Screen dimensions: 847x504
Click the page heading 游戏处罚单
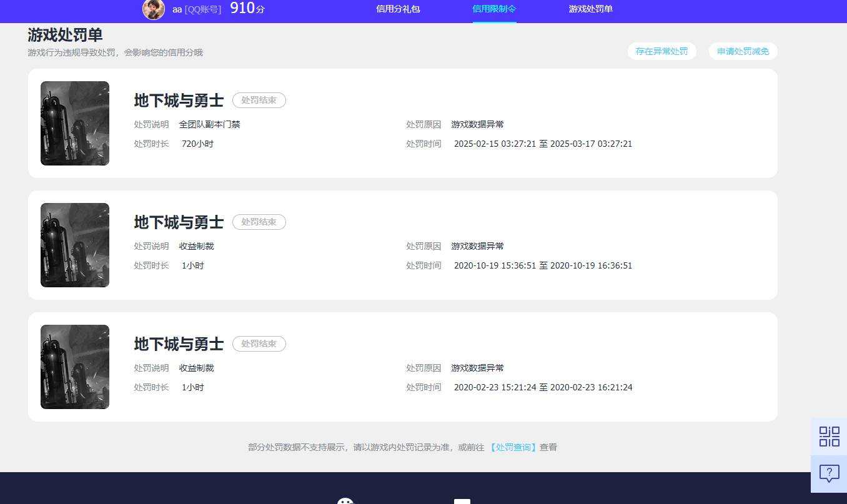[x=65, y=35]
